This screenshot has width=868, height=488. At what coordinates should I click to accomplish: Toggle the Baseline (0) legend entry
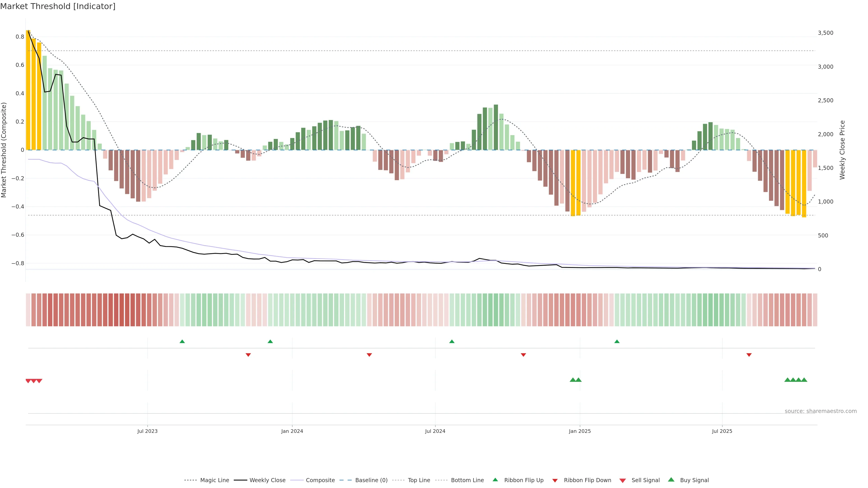[371, 480]
